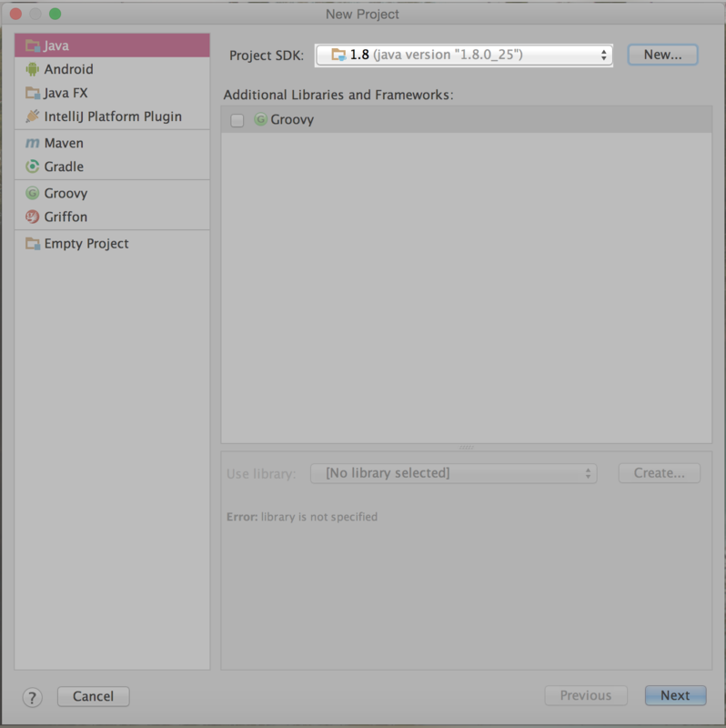Select Groovy label in project type list
The image size is (726, 728).
pyautogui.click(x=66, y=193)
